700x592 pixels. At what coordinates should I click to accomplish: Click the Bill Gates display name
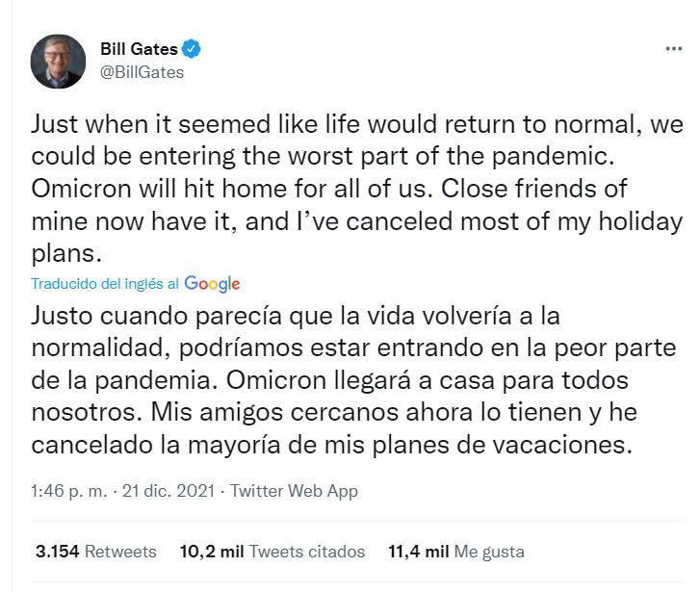pyautogui.click(x=139, y=49)
